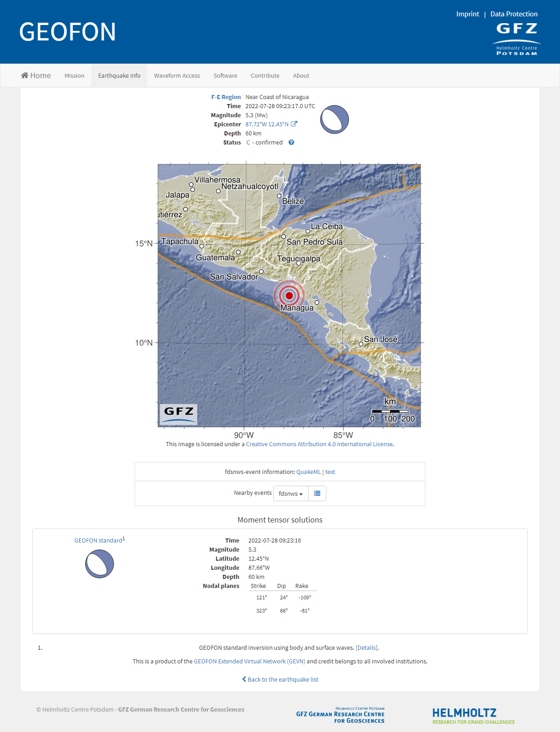Image resolution: width=560 pixels, height=732 pixels.
Task: Click the red epicenter marker on the map
Action: pos(289,295)
